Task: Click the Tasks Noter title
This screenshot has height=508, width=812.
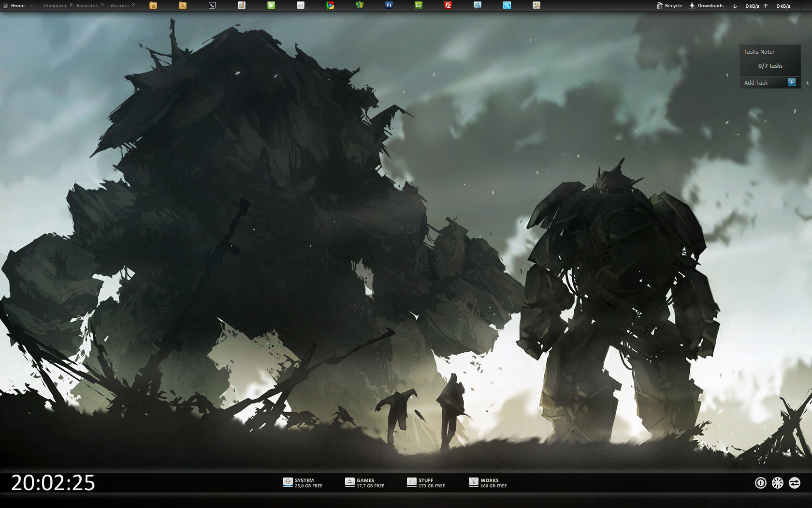Action: click(x=759, y=52)
